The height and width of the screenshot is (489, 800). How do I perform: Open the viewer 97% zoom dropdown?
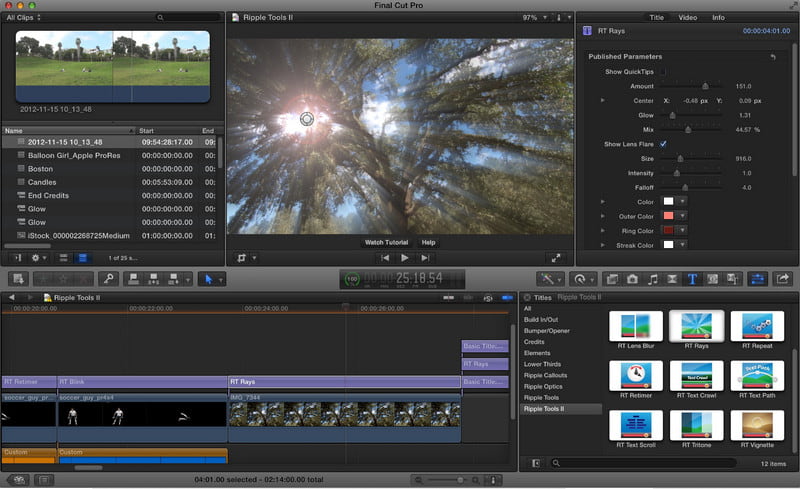534,17
